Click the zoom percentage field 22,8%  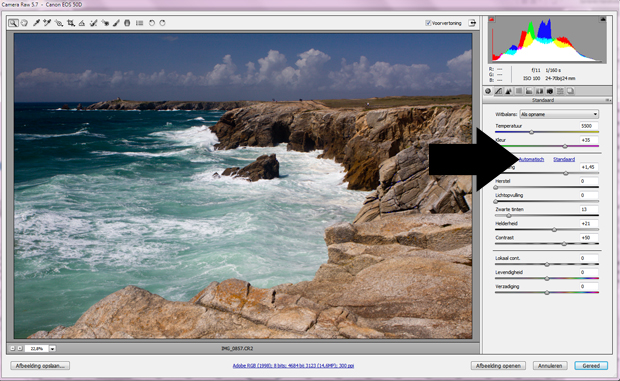[37, 349]
